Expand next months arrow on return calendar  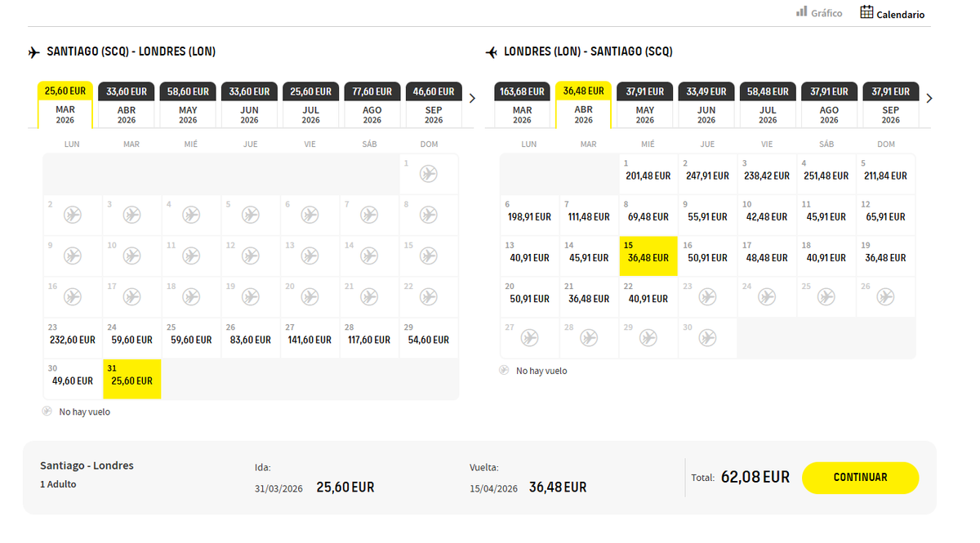tap(929, 98)
